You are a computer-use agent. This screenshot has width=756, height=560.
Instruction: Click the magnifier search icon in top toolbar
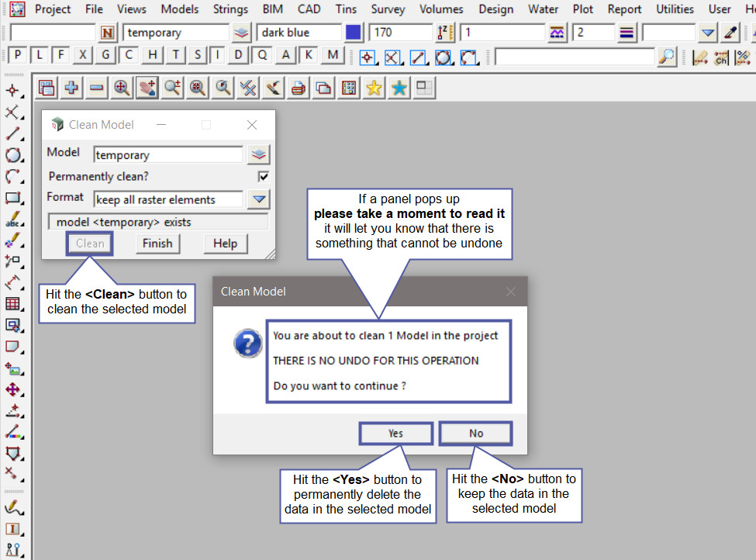coord(667,57)
